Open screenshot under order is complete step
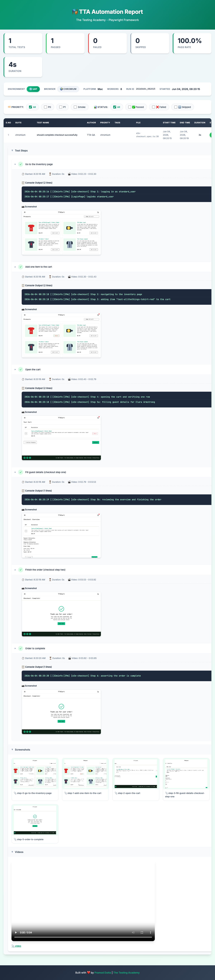Image resolution: width=215 pixels, height=980 pixels. click(61, 711)
